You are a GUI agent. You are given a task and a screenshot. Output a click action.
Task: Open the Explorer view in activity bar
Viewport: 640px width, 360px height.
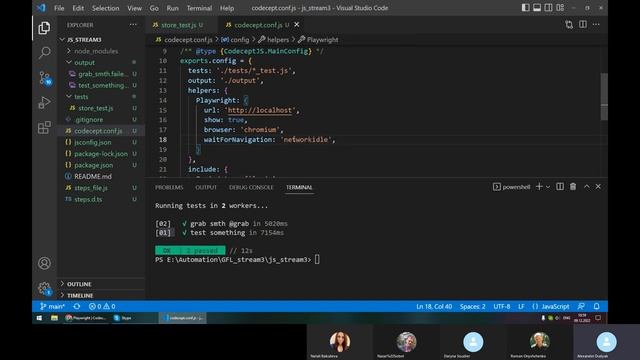click(44, 28)
